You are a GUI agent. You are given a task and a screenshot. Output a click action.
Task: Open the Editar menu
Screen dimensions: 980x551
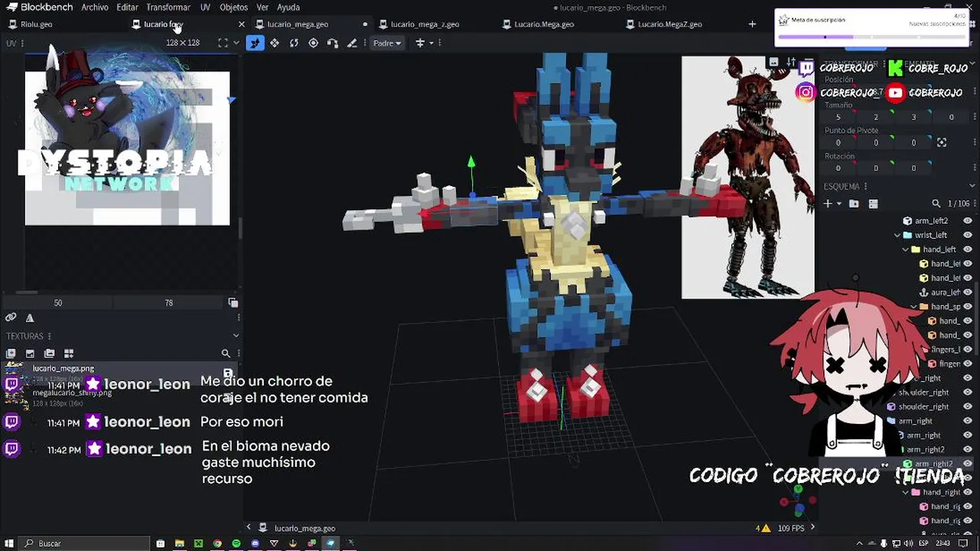click(127, 7)
